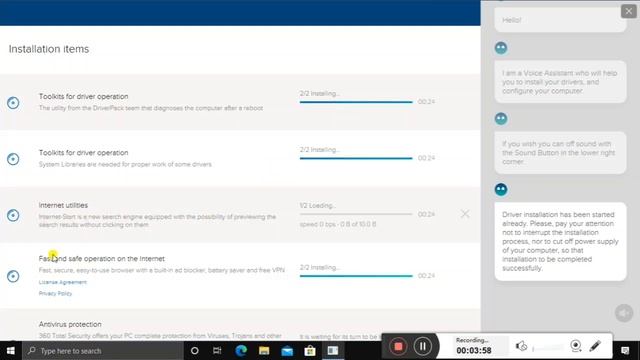Click System Libraries description text

pos(125,164)
